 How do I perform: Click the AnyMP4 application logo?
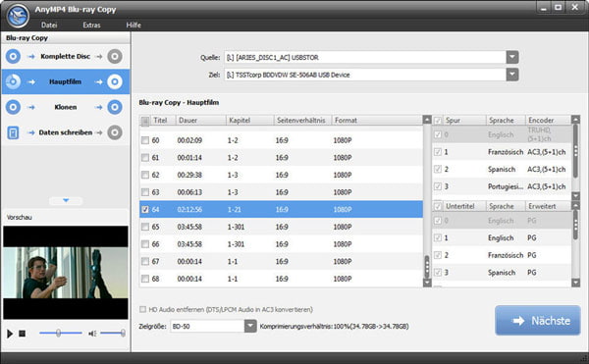coord(18,15)
